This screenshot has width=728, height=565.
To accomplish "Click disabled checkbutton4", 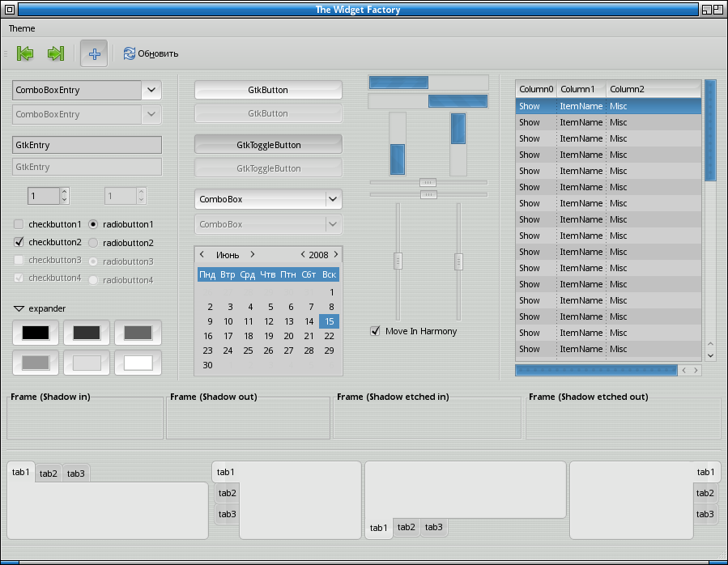I will (x=19, y=278).
